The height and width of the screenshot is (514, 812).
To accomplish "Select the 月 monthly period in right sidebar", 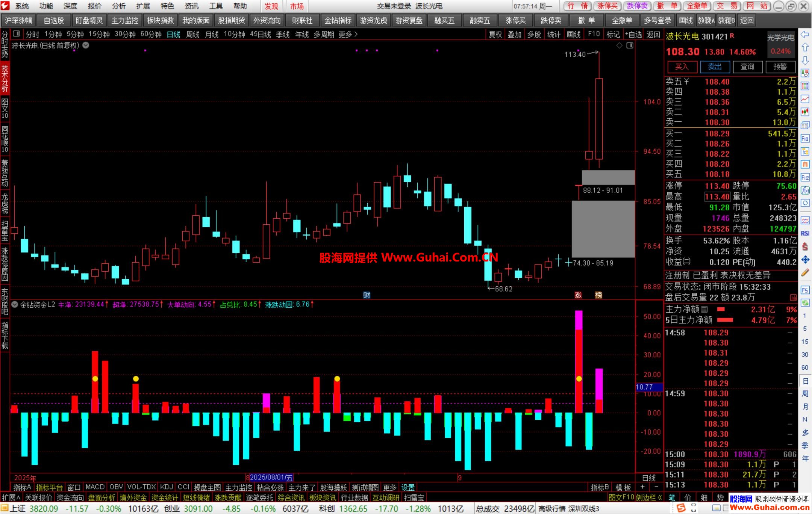I will [805, 407].
